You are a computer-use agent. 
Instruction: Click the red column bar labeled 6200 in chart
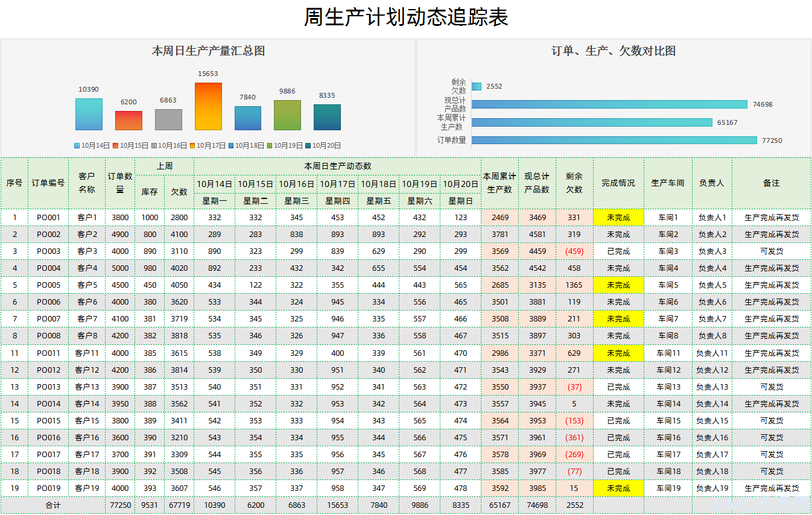click(128, 121)
